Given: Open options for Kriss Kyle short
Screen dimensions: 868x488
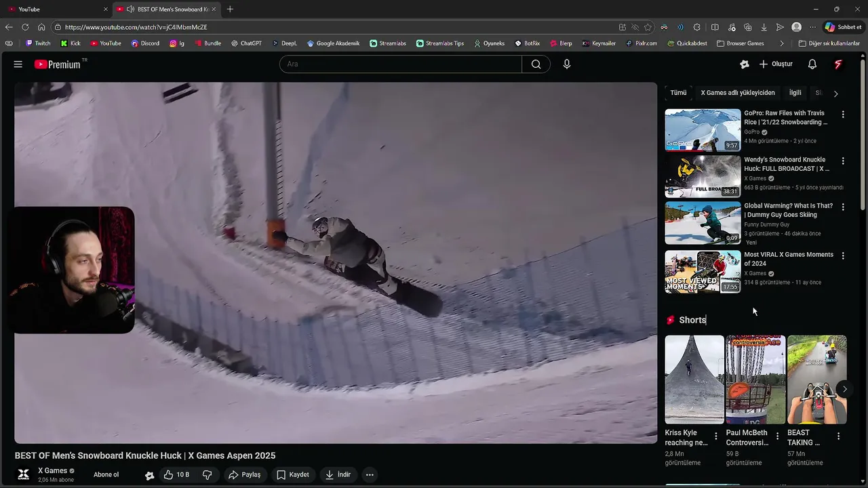Looking at the screenshot, I should click(x=716, y=436).
